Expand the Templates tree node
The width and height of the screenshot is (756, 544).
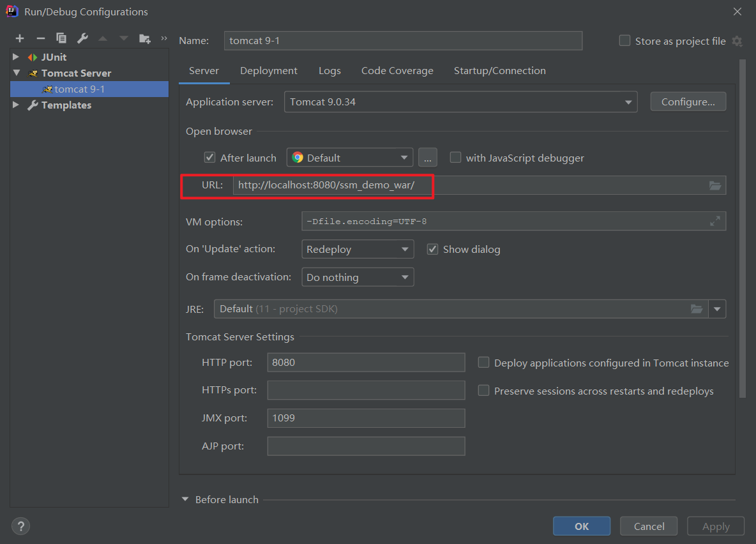[16, 105]
